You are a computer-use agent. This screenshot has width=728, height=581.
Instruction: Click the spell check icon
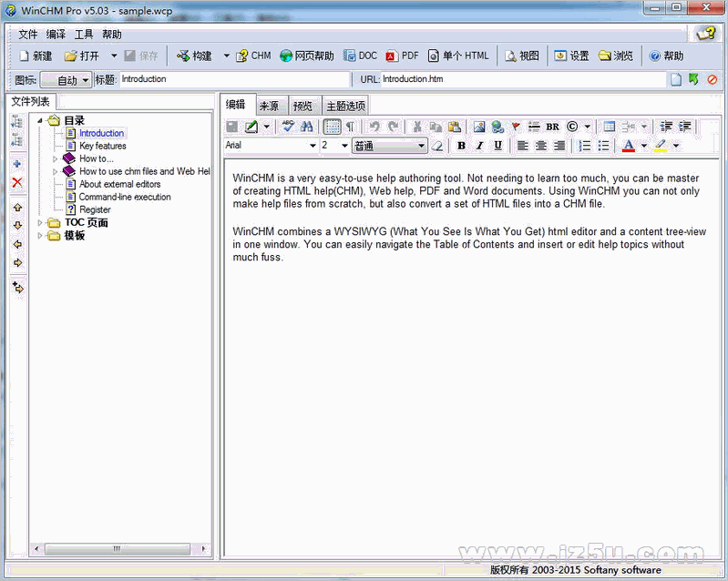pos(288,127)
